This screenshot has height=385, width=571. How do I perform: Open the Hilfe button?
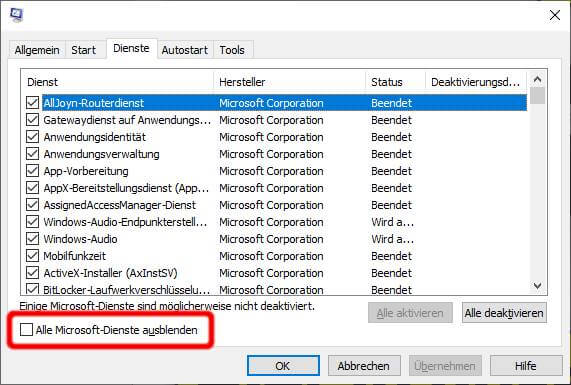coord(526,366)
